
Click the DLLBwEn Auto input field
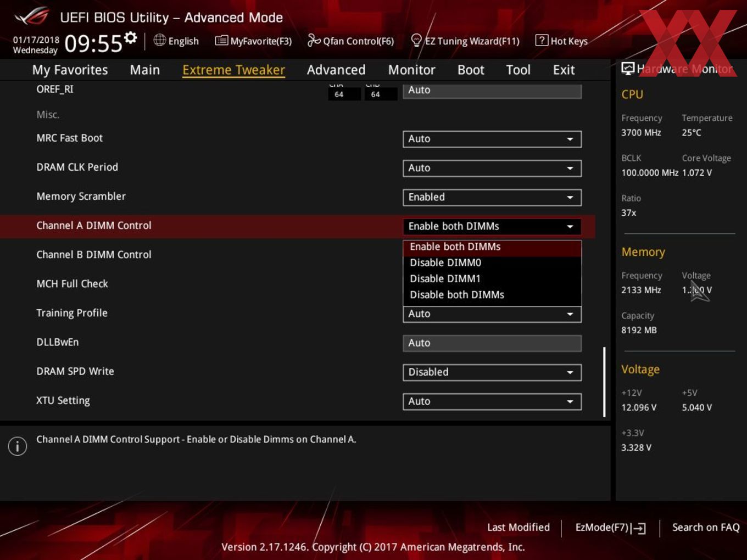[x=492, y=343]
